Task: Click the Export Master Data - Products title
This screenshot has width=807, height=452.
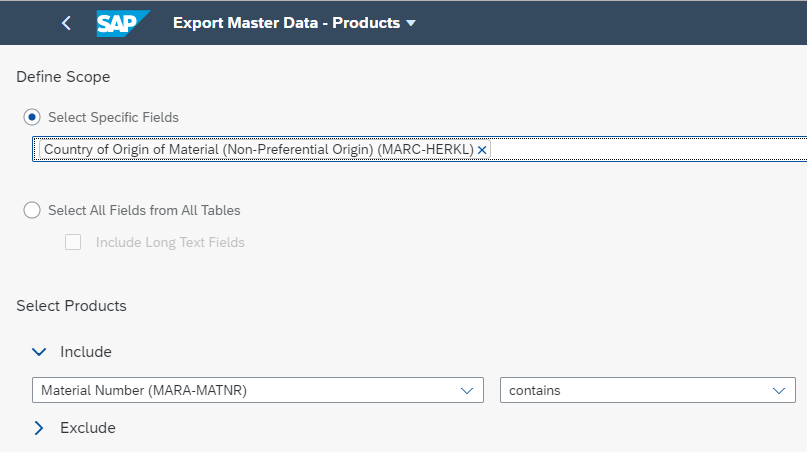Action: point(286,23)
